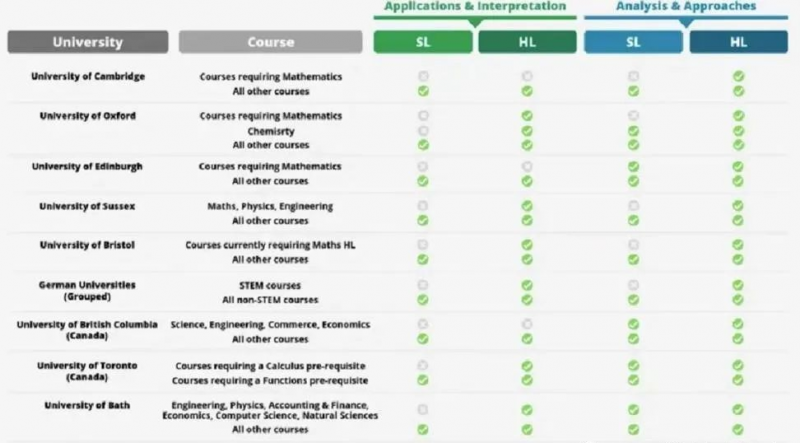Screen dimensions: 800x443
Task: Click British Columbia all other courses checkmark, Applications SL
Action: [422, 338]
